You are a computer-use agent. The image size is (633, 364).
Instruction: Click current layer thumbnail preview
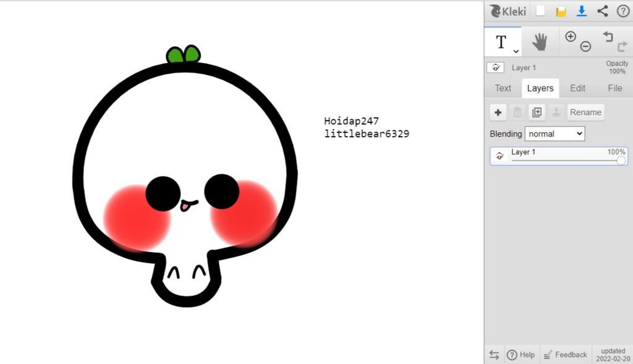tap(495, 67)
